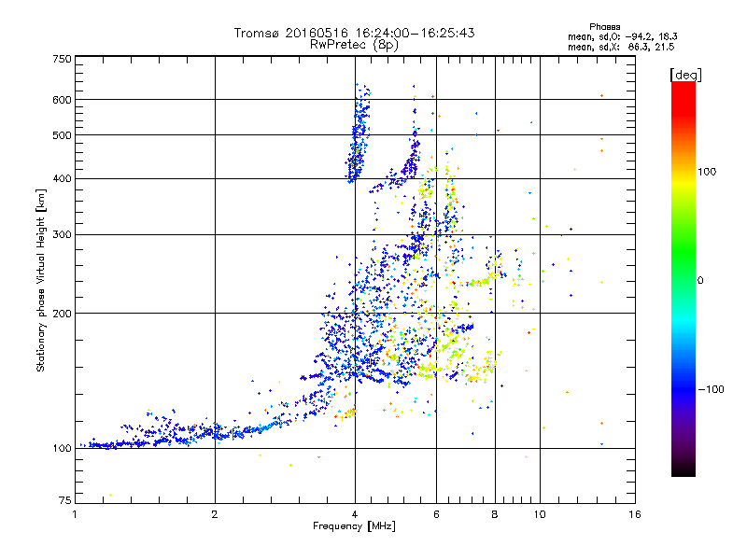Click the height-axis tick label "75"
This screenshot has height=560, width=747.
pyautogui.click(x=65, y=500)
